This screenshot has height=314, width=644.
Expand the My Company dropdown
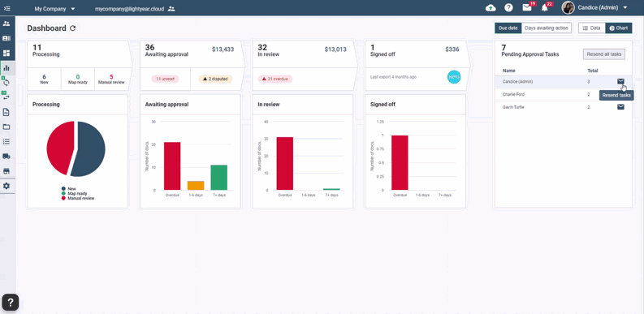click(54, 8)
